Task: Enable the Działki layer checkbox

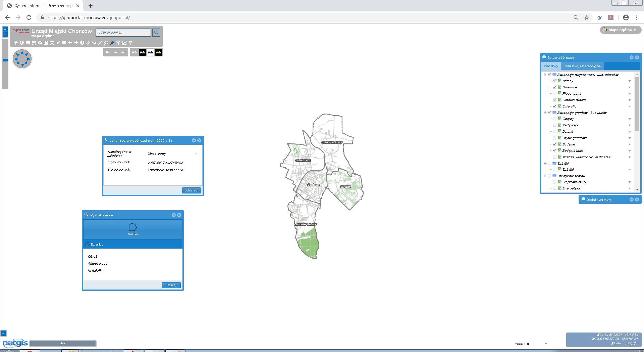Action: coord(554,132)
